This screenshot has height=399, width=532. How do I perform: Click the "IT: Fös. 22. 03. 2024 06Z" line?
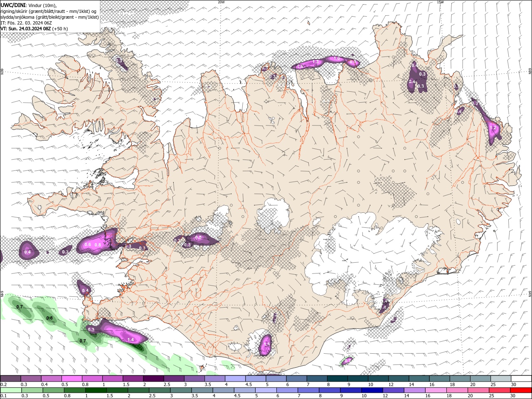coord(26,22)
